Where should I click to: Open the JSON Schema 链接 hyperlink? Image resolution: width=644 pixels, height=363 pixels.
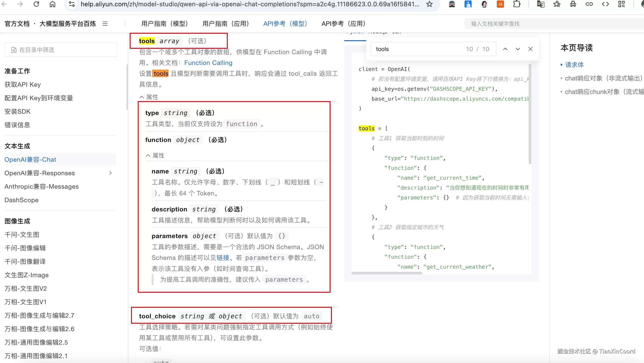coord(223,258)
